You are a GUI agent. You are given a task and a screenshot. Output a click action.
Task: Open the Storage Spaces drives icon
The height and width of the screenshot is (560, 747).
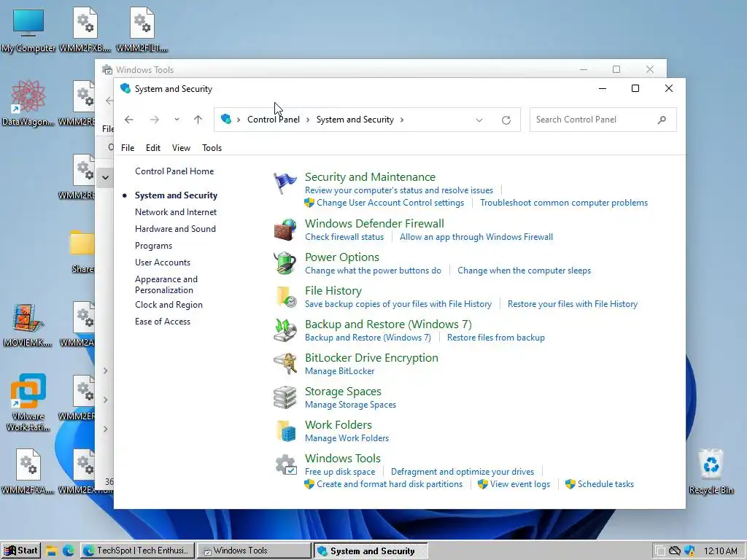pos(285,397)
